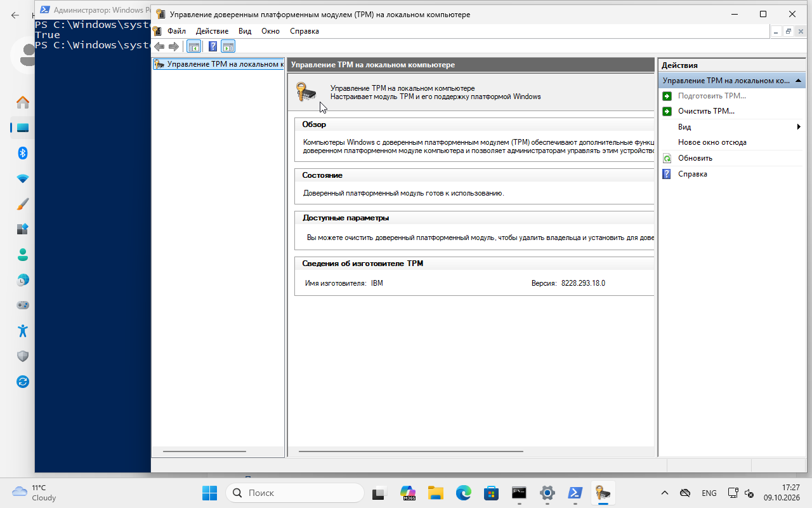The width and height of the screenshot is (812, 508).
Task: Open Microsoft Edge from the taskbar
Action: click(x=463, y=493)
